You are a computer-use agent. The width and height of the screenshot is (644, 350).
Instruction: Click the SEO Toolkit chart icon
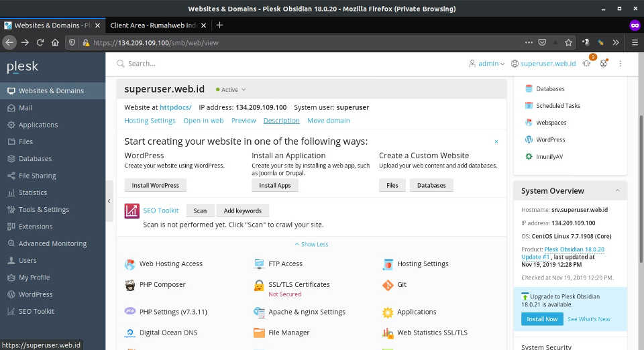132,211
